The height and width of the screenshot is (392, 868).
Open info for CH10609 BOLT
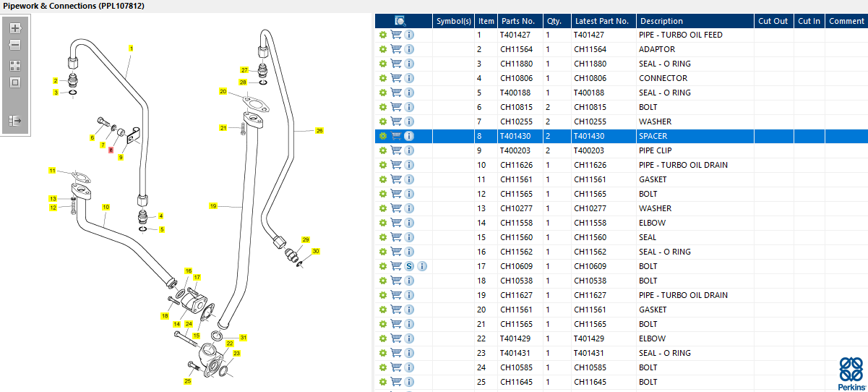422,266
